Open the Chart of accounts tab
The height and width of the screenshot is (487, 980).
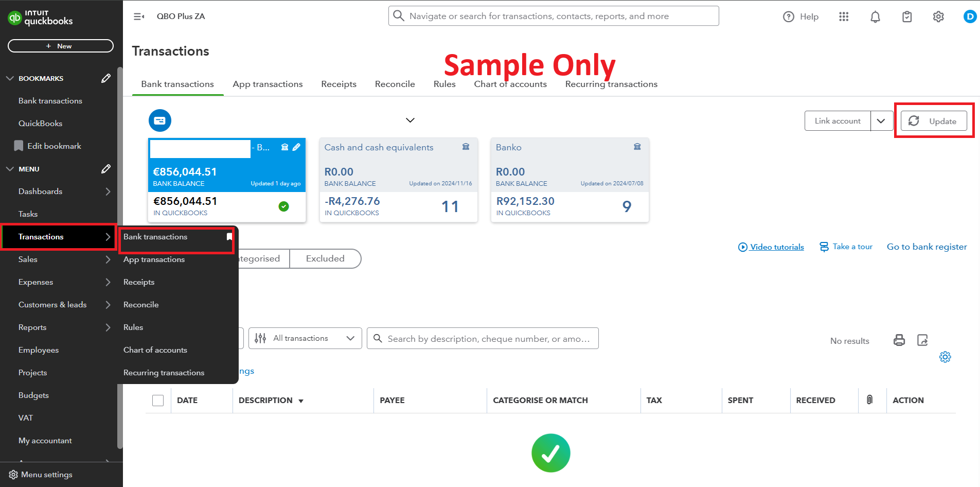pyautogui.click(x=510, y=84)
